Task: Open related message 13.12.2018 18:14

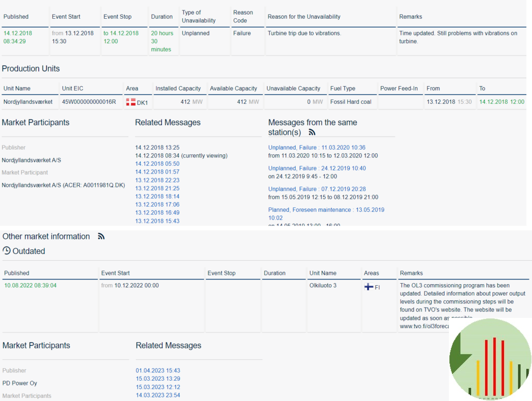Action: coord(157,196)
